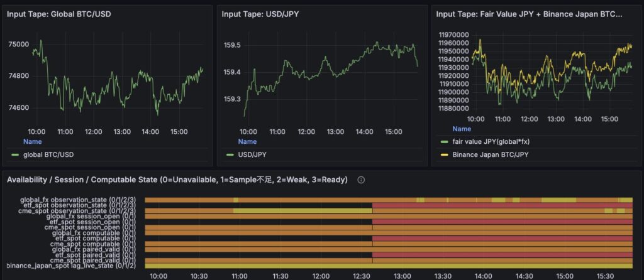
Task: Sort Fair Value panel legend by Name
Action: point(462,129)
